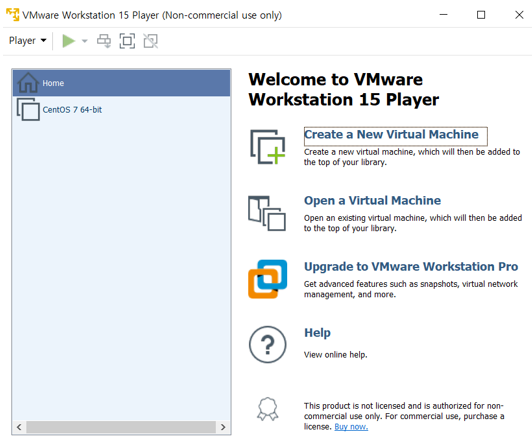Click Create a New Virtual Machine link

tap(391, 135)
